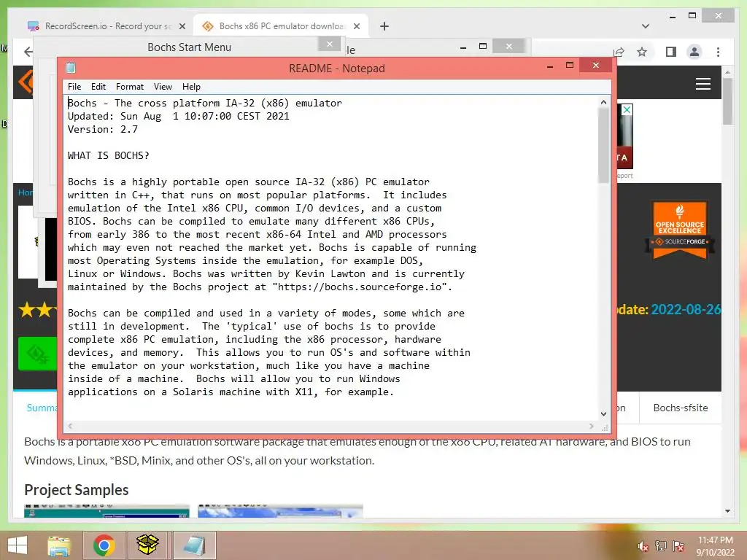Screen dimensions: 747x560
Task: Maximize the README Notepad window
Action: [569, 65]
